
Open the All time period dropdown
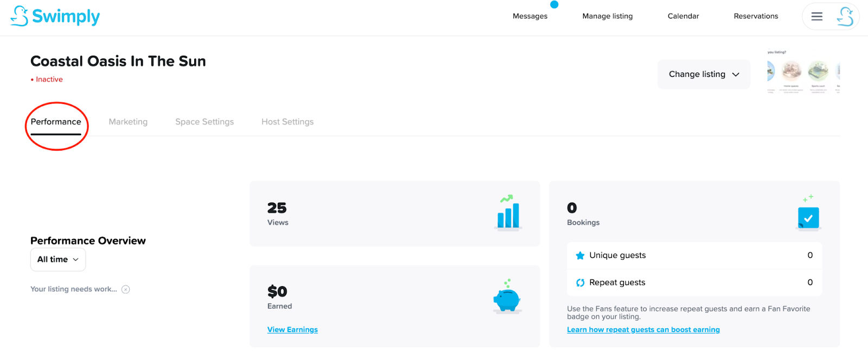point(58,260)
